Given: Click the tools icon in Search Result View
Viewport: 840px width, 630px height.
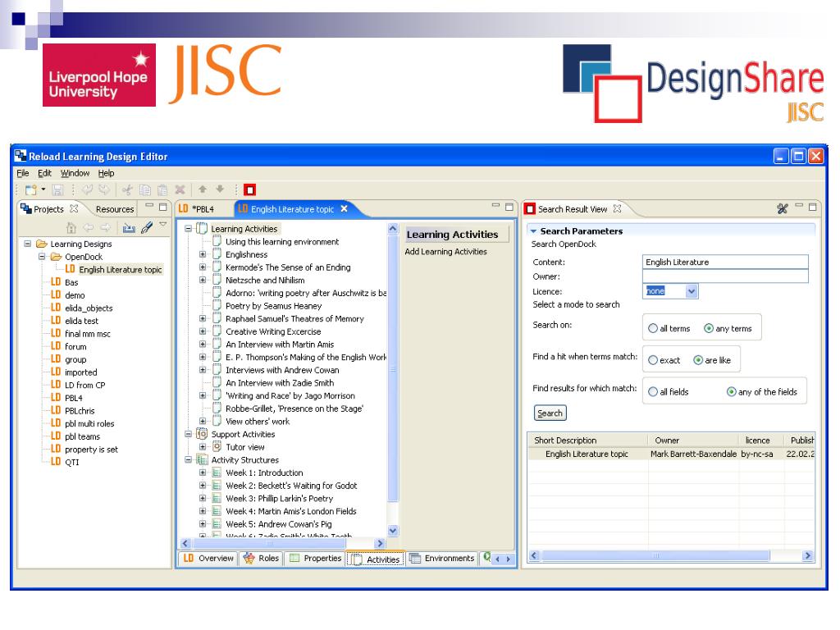Looking at the screenshot, I should click(782, 208).
